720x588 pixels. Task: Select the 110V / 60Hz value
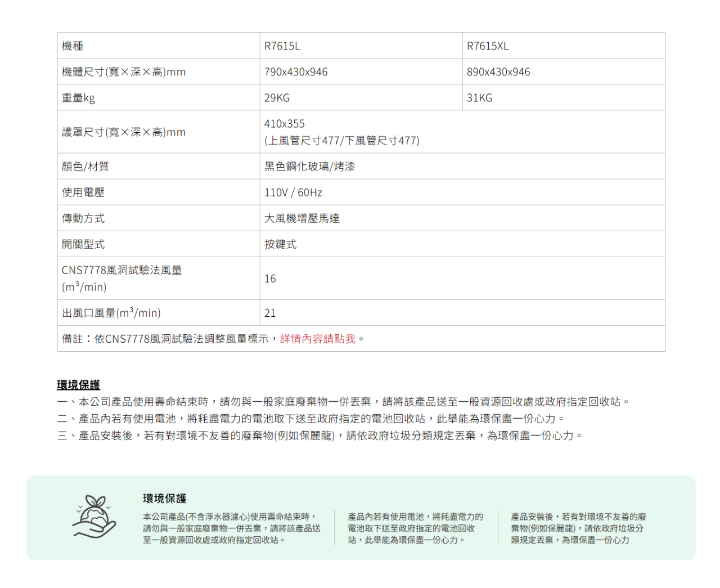pos(294,192)
